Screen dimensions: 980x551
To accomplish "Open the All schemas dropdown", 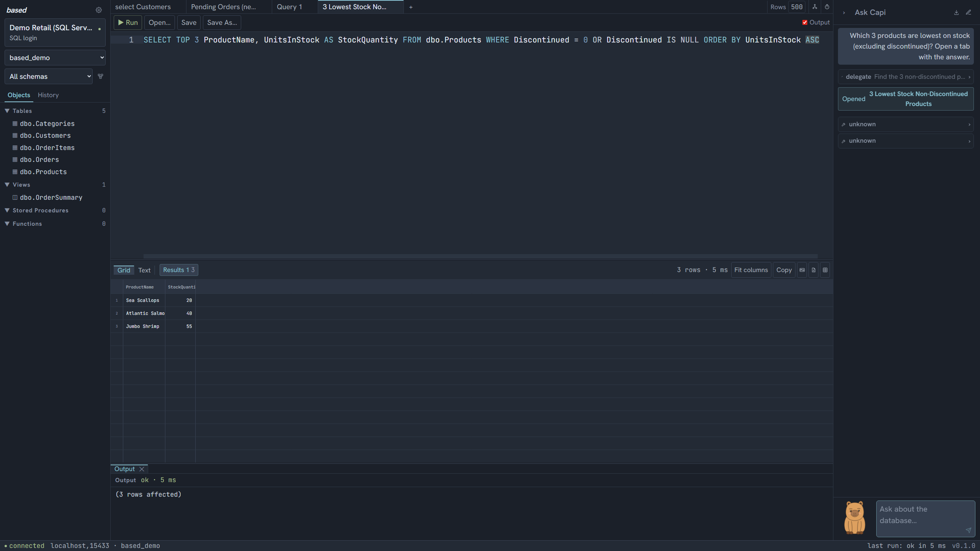I will [49, 77].
